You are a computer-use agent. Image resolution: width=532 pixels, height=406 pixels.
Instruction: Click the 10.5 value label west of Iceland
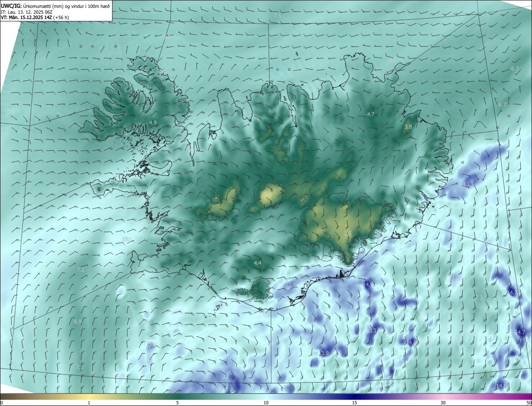(x=127, y=239)
